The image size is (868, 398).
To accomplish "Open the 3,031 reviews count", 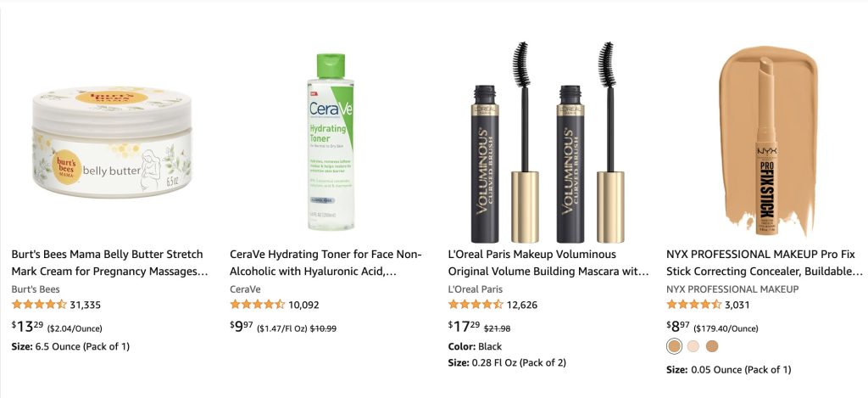I will 737,305.
